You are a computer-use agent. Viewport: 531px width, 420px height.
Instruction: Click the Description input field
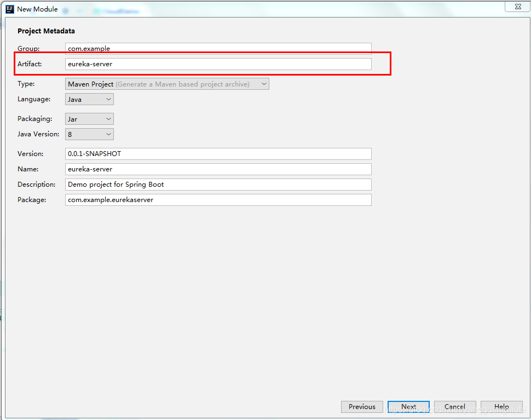[218, 185]
